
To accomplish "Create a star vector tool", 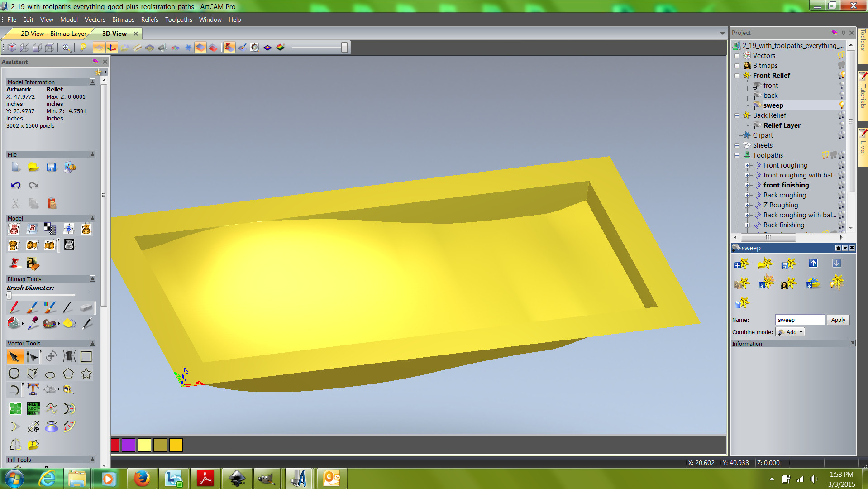I will (x=86, y=374).
